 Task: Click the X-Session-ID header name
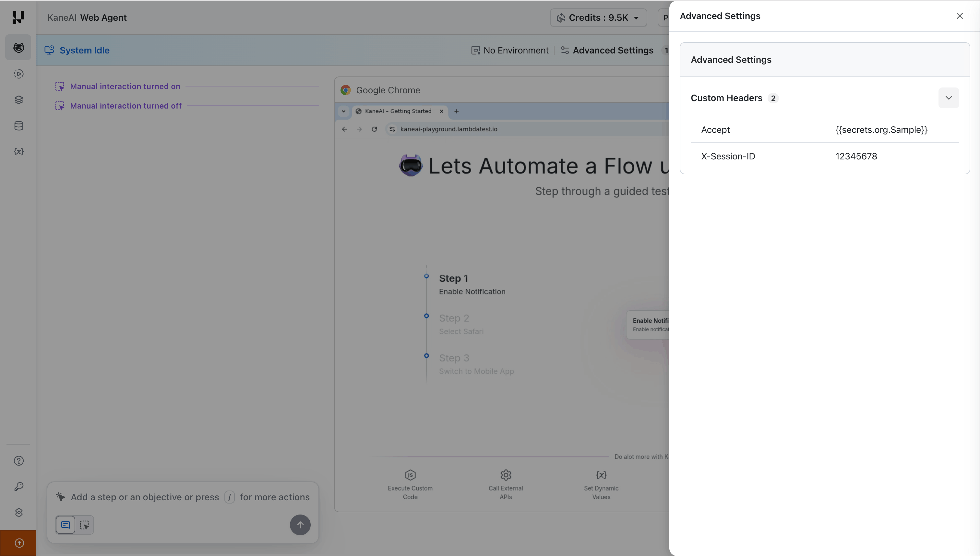pos(728,156)
